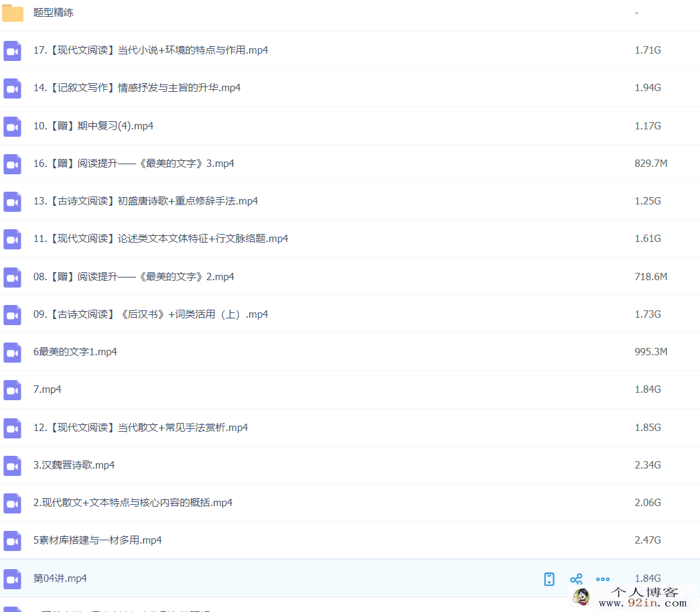This screenshot has height=612, width=700.
Task: Click size value 2.34G
Action: click(648, 465)
